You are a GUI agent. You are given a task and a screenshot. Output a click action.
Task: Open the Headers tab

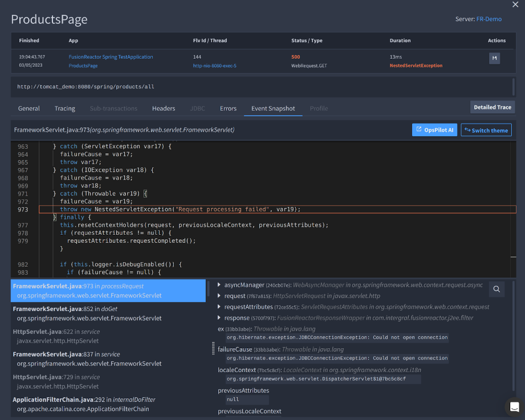point(163,108)
